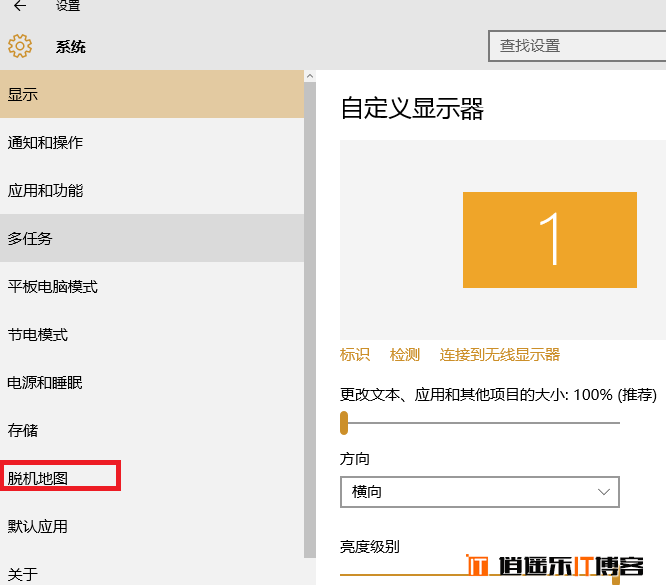Open 平板电脑模式 settings
Viewport: 666px width, 585px height.
152,286
